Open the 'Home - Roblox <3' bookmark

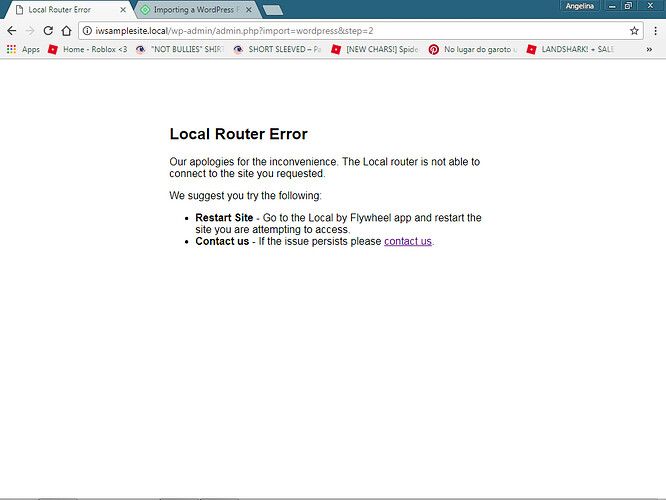[x=87, y=49]
